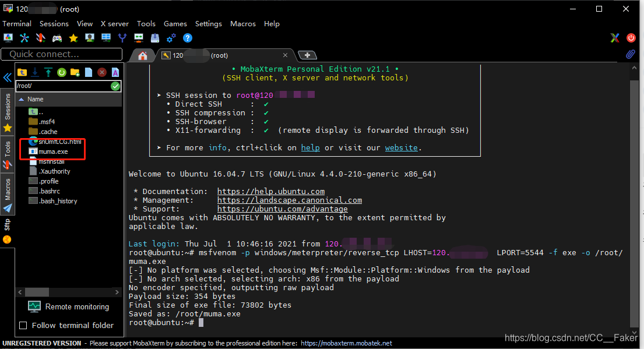Select the muma.exe file
This screenshot has height=349, width=644.
48,151
